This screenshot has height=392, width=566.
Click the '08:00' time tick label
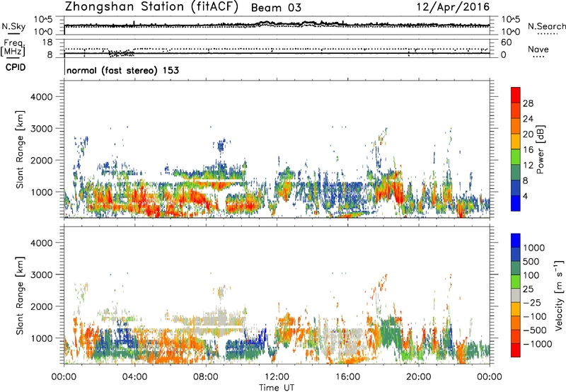click(206, 377)
